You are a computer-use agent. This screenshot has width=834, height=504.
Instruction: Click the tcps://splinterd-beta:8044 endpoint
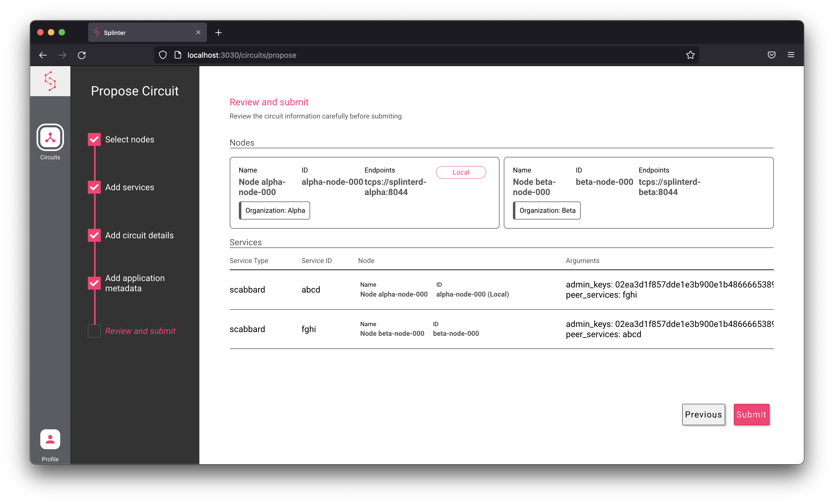[x=670, y=187]
